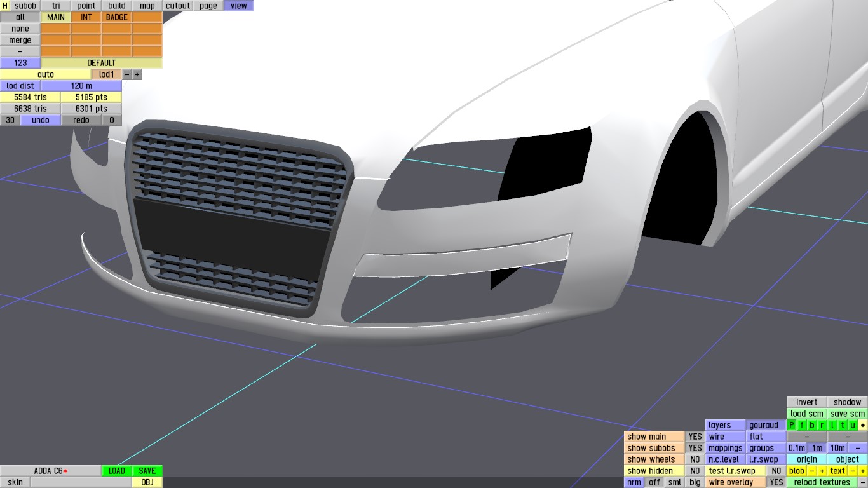Click the invert button

[807, 402]
